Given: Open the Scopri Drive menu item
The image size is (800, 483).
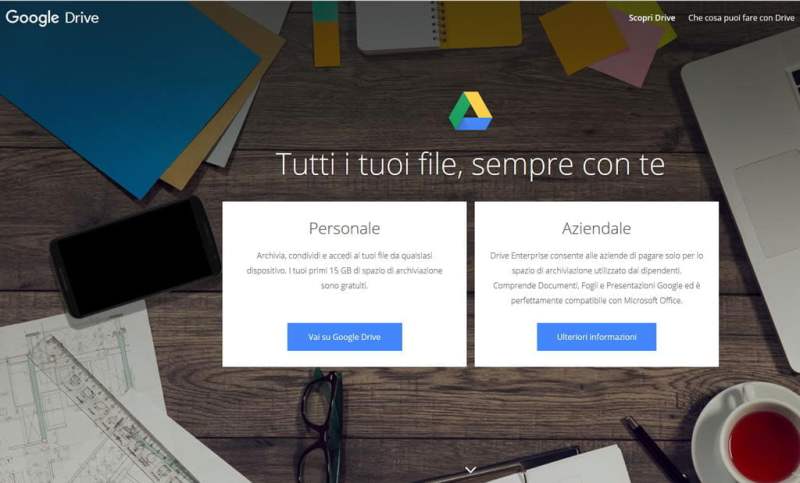Looking at the screenshot, I should (x=652, y=18).
